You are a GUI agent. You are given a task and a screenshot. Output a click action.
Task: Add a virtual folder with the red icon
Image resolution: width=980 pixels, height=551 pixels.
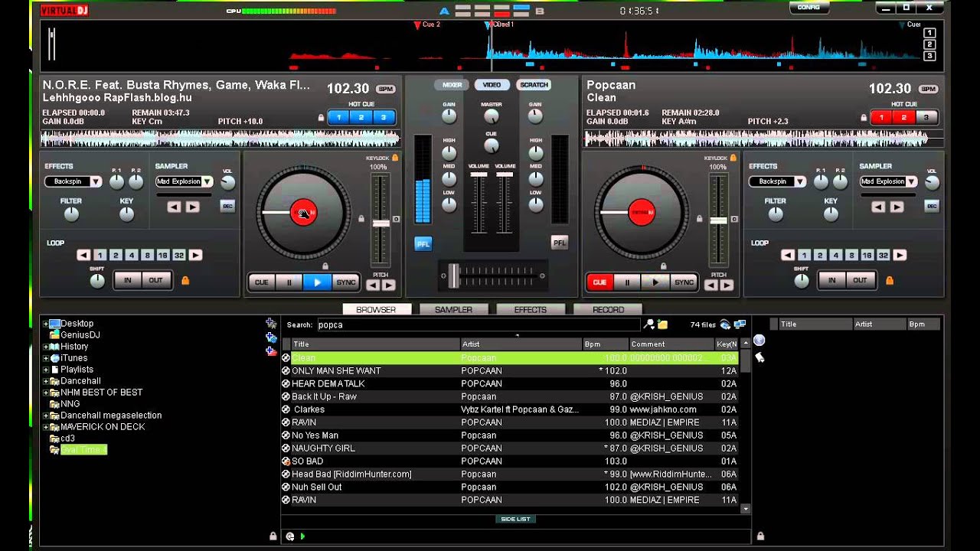pyautogui.click(x=271, y=351)
